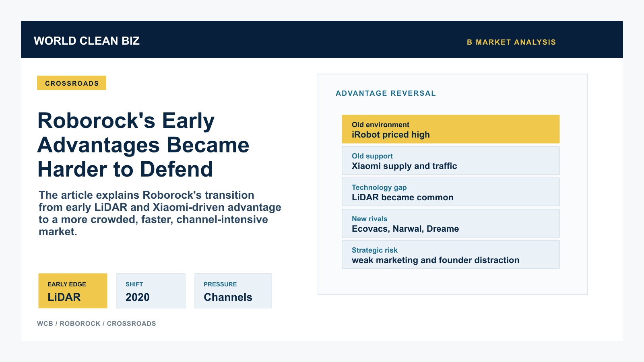Screen dimensions: 644x362
Task: Click the WCB / ROBOROCK / CROSSROADS footer text
Action: click(x=97, y=323)
